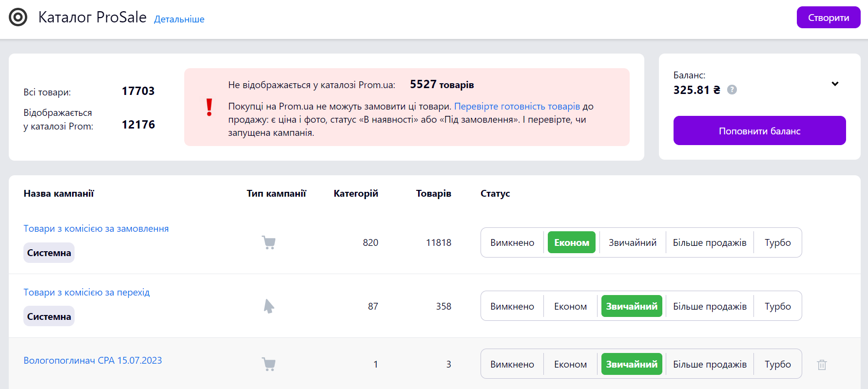
Task: Select Звичайний for Вологопоглинач CPA campaign
Action: (x=632, y=364)
